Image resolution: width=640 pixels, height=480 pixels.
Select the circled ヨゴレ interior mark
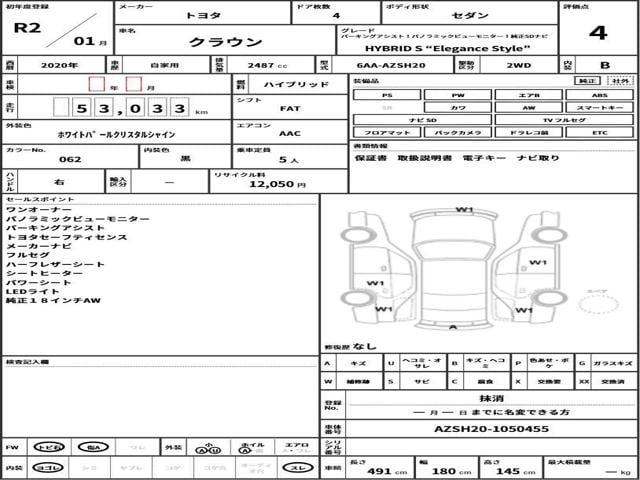(48, 468)
